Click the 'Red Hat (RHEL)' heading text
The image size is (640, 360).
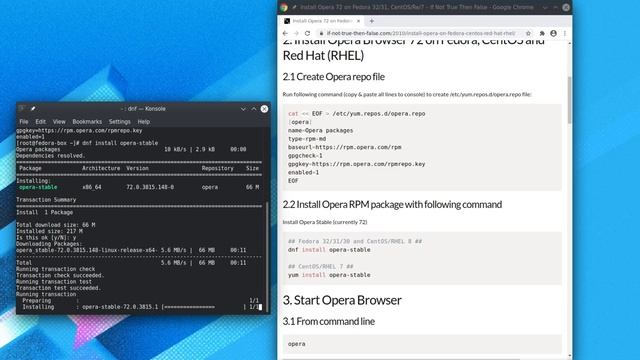[323, 56]
